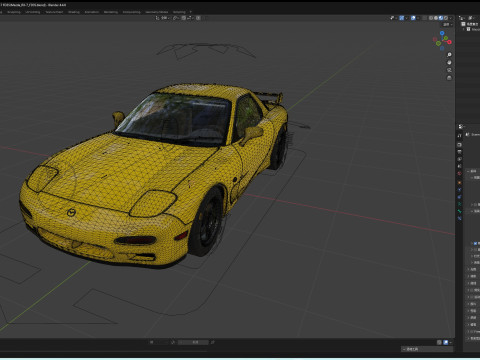Open the UV Editing workspace tab

(33, 12)
